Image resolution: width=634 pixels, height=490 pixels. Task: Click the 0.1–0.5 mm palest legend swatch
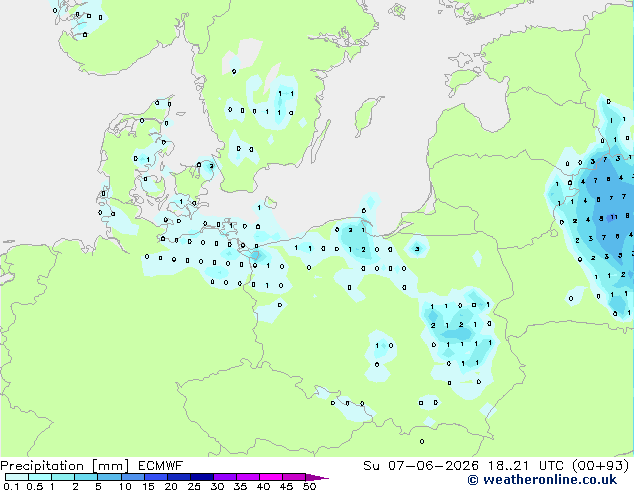(x=17, y=477)
